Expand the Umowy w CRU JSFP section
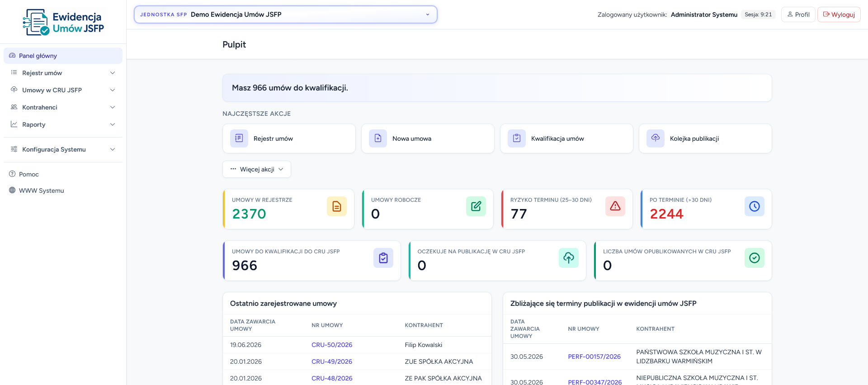This screenshot has width=868, height=385. click(63, 90)
